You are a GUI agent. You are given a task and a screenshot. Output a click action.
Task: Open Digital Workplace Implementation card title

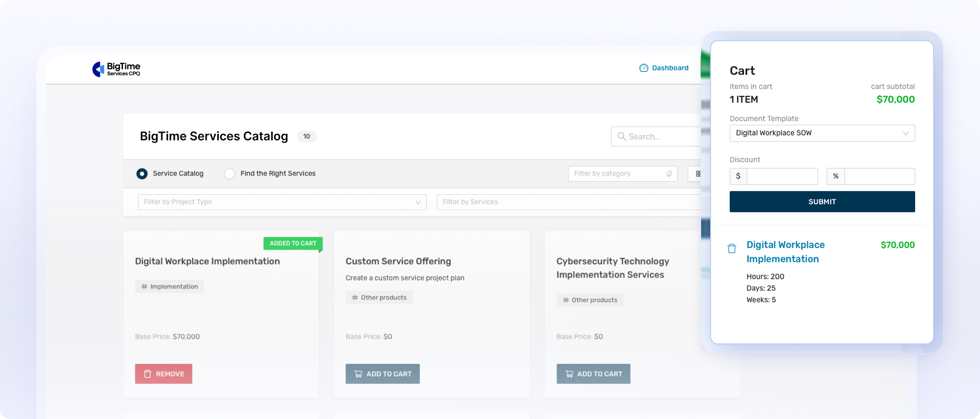point(207,261)
